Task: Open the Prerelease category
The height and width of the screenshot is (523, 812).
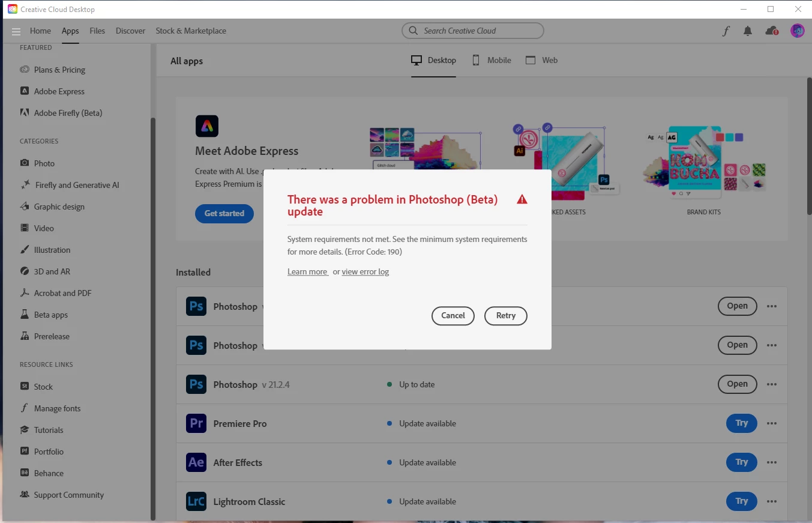Action: click(x=45, y=336)
